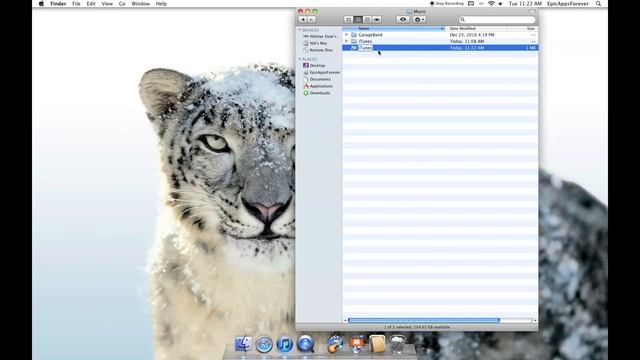Collapse the Places sidebar section

pos(300,60)
